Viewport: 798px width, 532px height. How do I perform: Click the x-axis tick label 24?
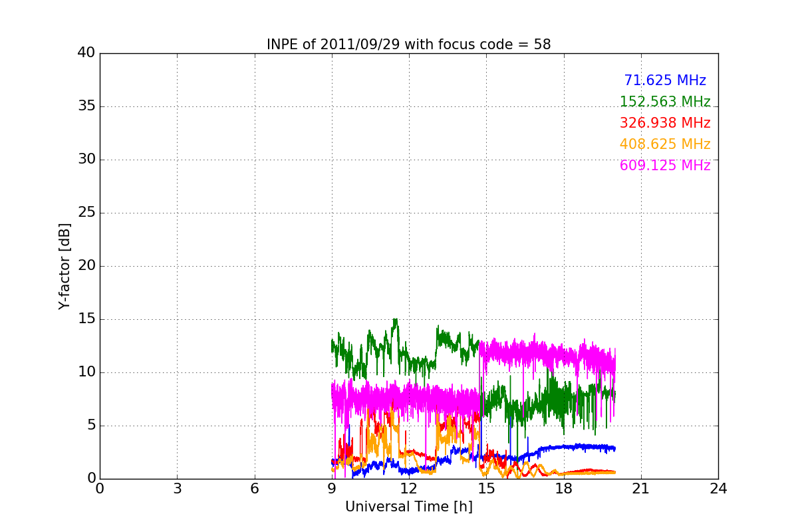pos(718,489)
